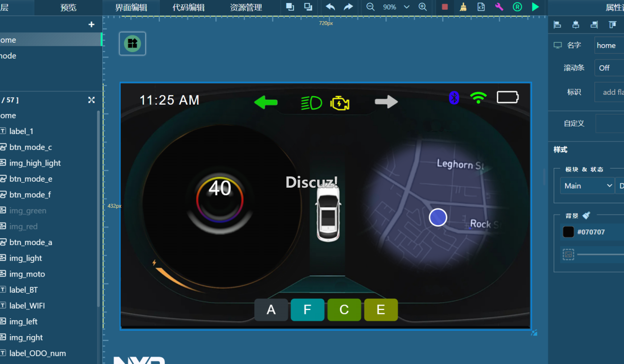The height and width of the screenshot is (364, 624).
Task: Select the yellow engine warning icon
Action: coord(340,103)
